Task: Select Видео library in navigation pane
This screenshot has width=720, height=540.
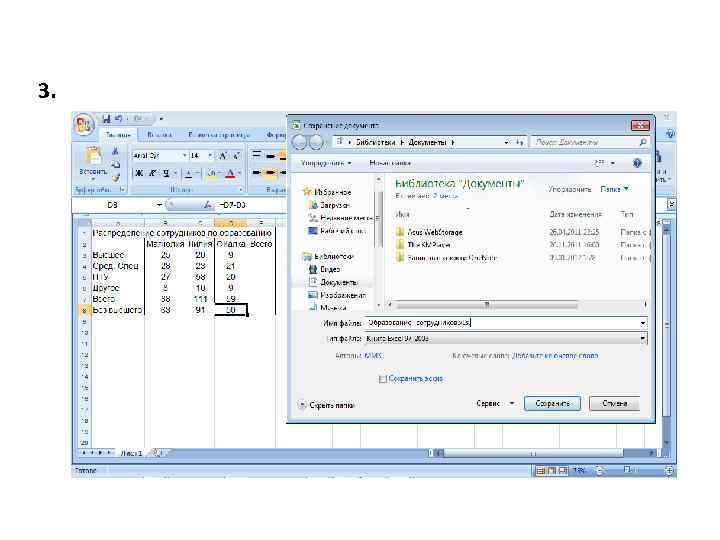Action: 330,269
